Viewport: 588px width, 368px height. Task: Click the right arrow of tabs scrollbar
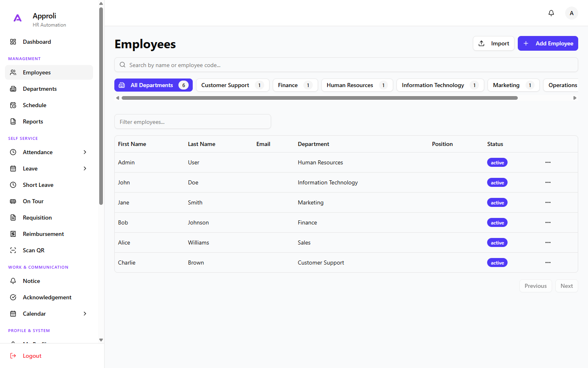coord(575,98)
